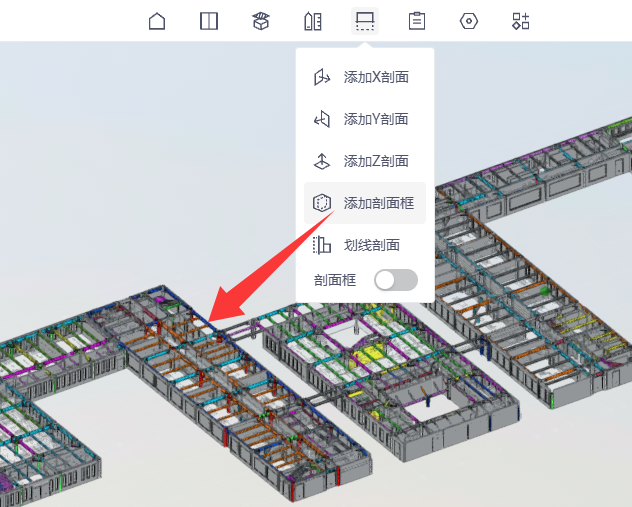This screenshot has width=632, height=507.
Task: Click the building floors icon
Action: (x=313, y=21)
